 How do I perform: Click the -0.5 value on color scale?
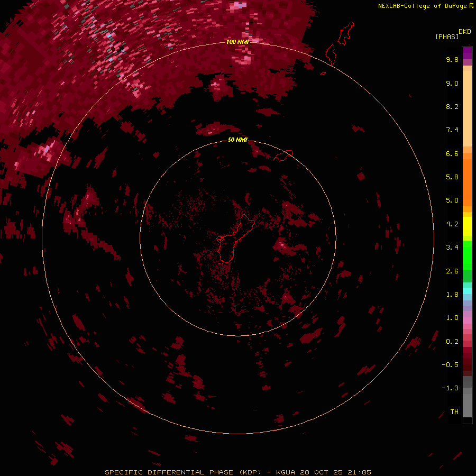pos(450,365)
